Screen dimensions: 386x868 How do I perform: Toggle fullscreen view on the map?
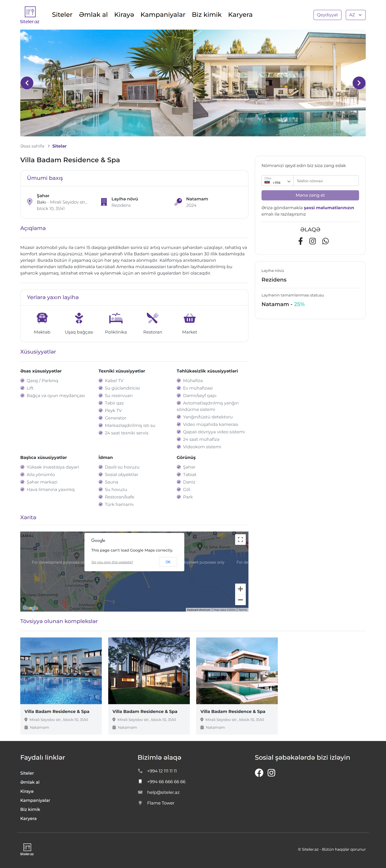tap(240, 540)
